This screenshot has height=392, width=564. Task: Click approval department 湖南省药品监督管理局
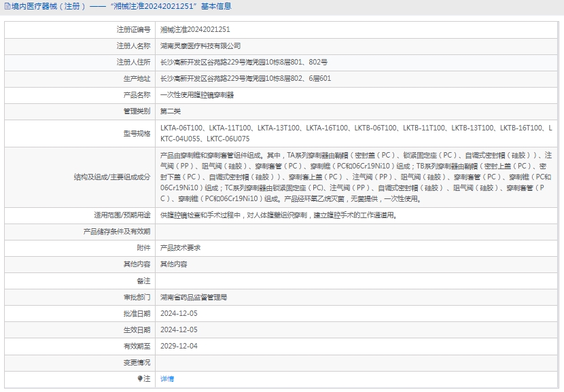[193, 297]
